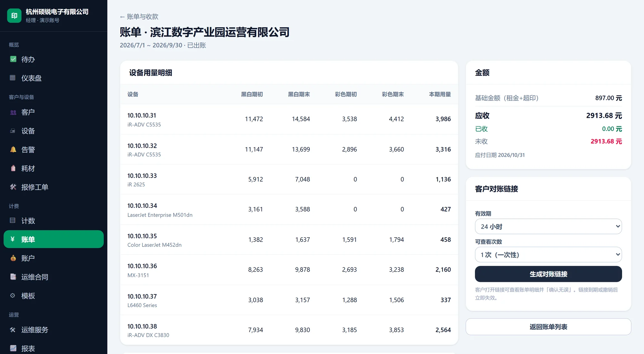
Task: Open the 有效期 24 小时 dropdown
Action: click(548, 227)
